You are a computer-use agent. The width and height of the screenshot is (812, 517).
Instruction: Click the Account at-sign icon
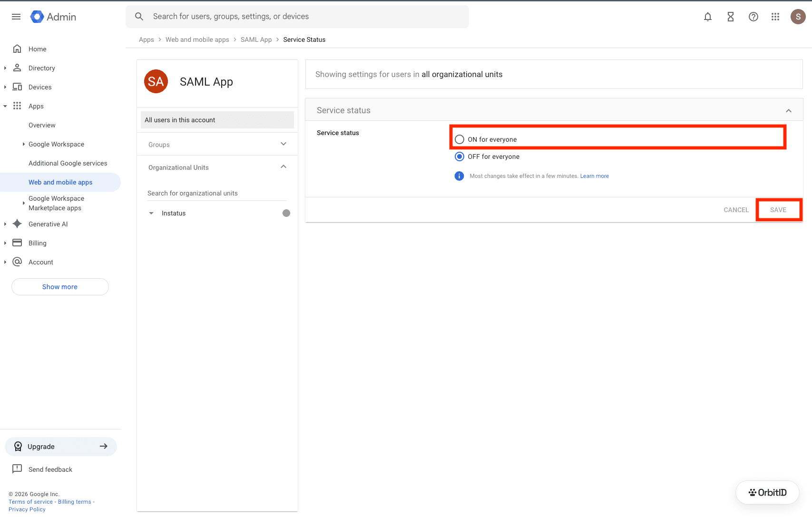[x=17, y=262]
